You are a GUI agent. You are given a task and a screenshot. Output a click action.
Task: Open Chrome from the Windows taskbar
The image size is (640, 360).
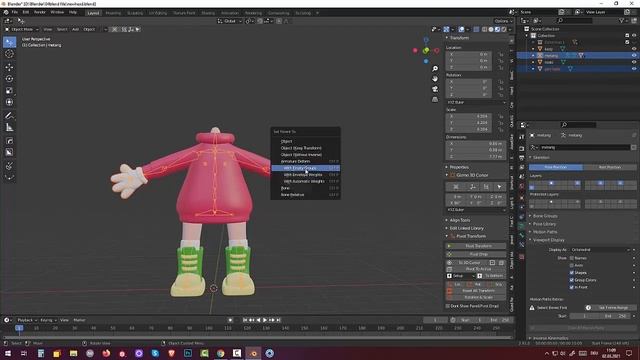pos(220,353)
